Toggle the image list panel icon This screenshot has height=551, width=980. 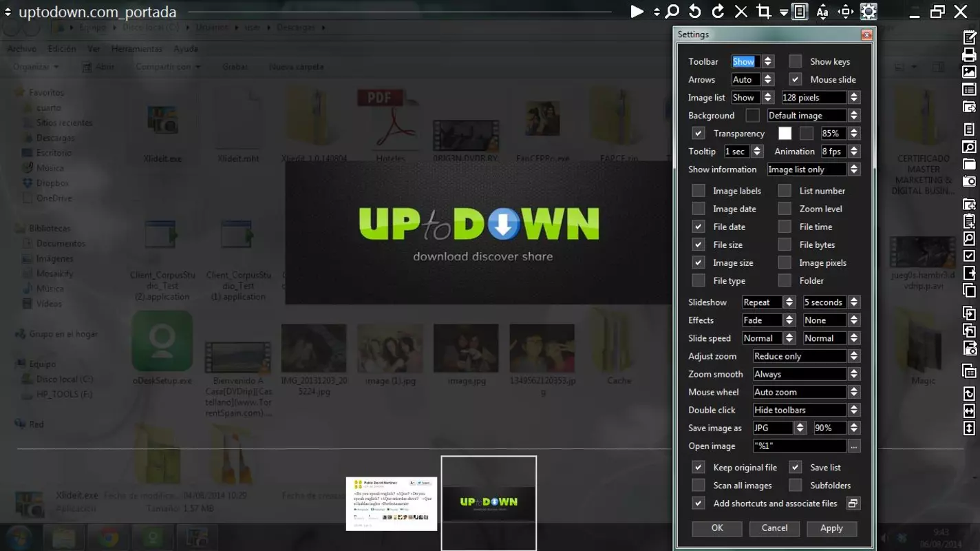tap(799, 12)
